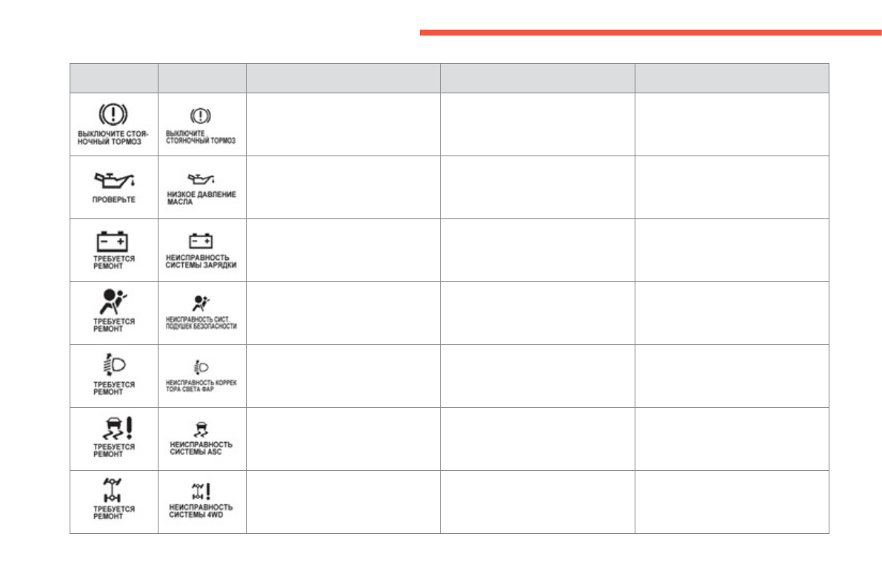This screenshot has height=588, width=882.
Task: Click the НЕИСПРАВНОСТЬ СИСТЕМЫ 4WD label
Action: click(201, 511)
